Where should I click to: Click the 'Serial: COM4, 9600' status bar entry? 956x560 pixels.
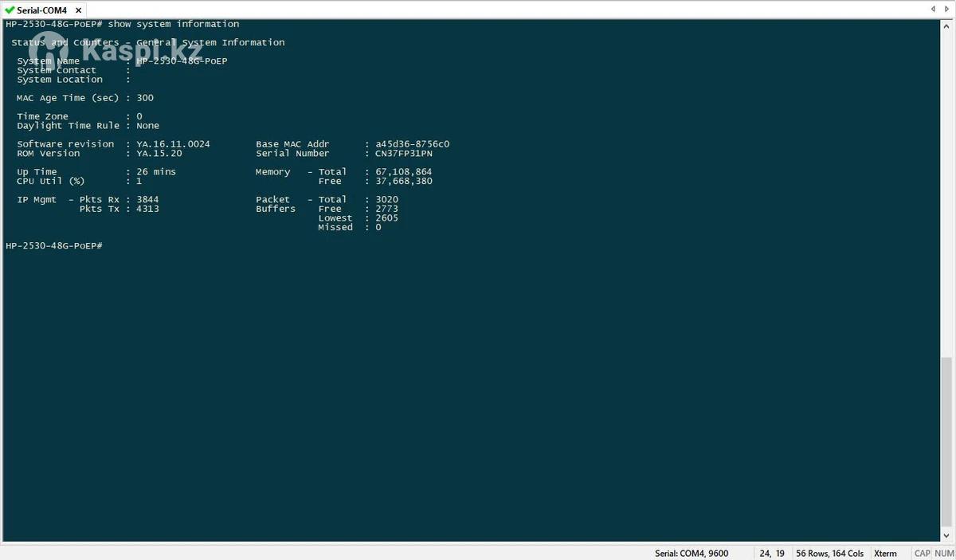coord(692,553)
